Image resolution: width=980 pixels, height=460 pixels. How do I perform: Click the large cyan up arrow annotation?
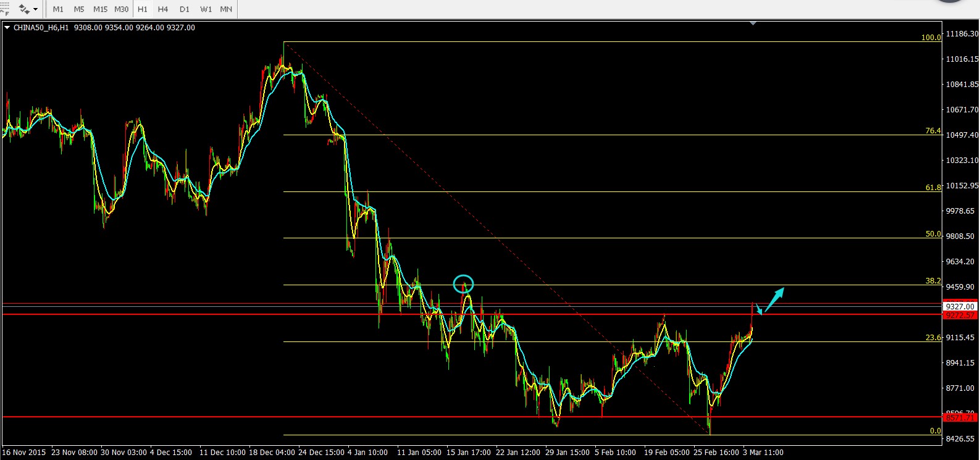pos(774,298)
